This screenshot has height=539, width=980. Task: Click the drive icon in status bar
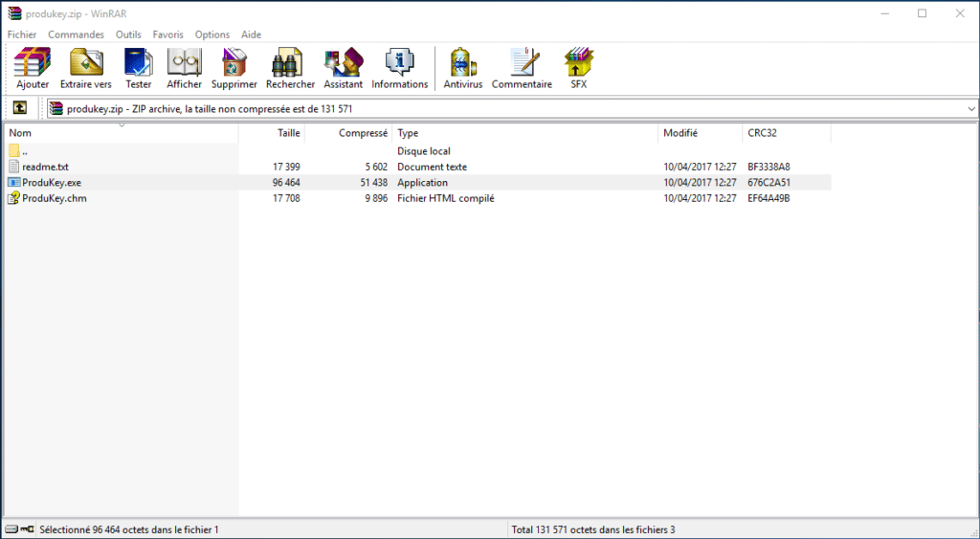pyautogui.click(x=11, y=529)
